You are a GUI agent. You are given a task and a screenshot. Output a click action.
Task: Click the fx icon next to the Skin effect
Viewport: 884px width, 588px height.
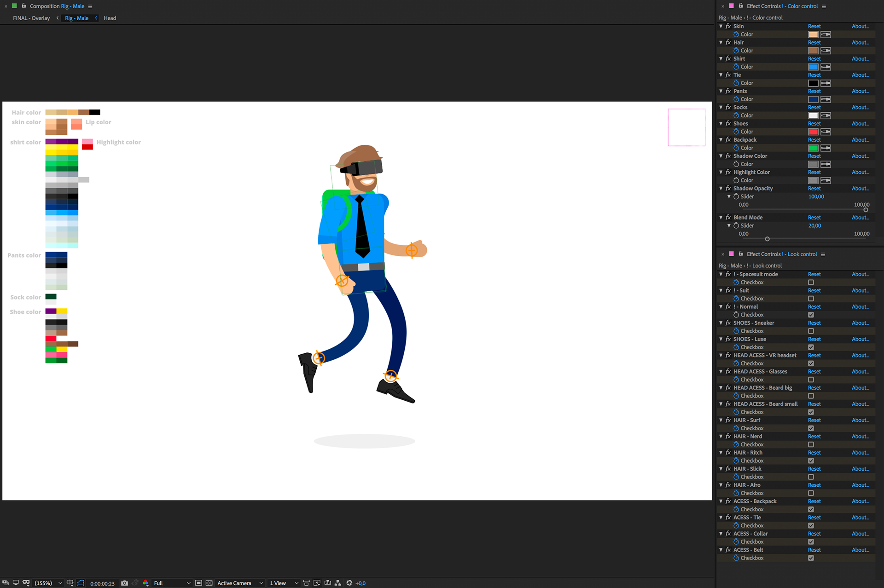728,26
